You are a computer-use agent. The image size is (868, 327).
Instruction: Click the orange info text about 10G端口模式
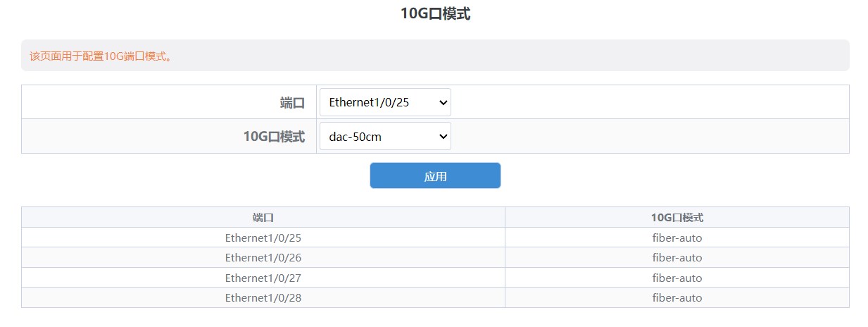[x=101, y=56]
